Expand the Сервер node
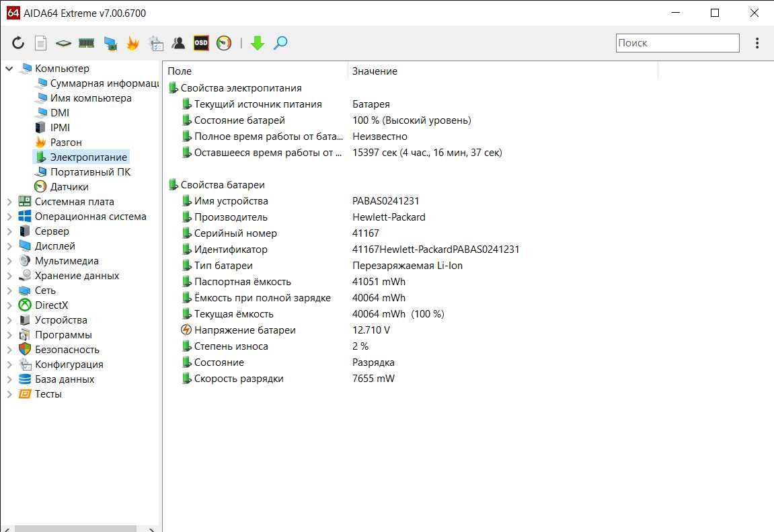The height and width of the screenshot is (532, 774). [9, 231]
